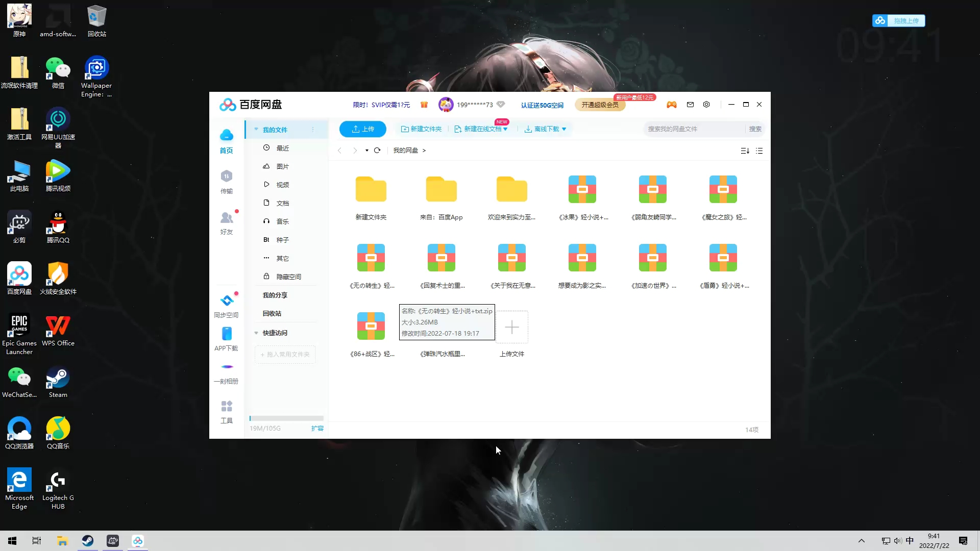Collapse the 我的文件 tree section
The width and height of the screenshot is (980, 551).
pos(256,130)
